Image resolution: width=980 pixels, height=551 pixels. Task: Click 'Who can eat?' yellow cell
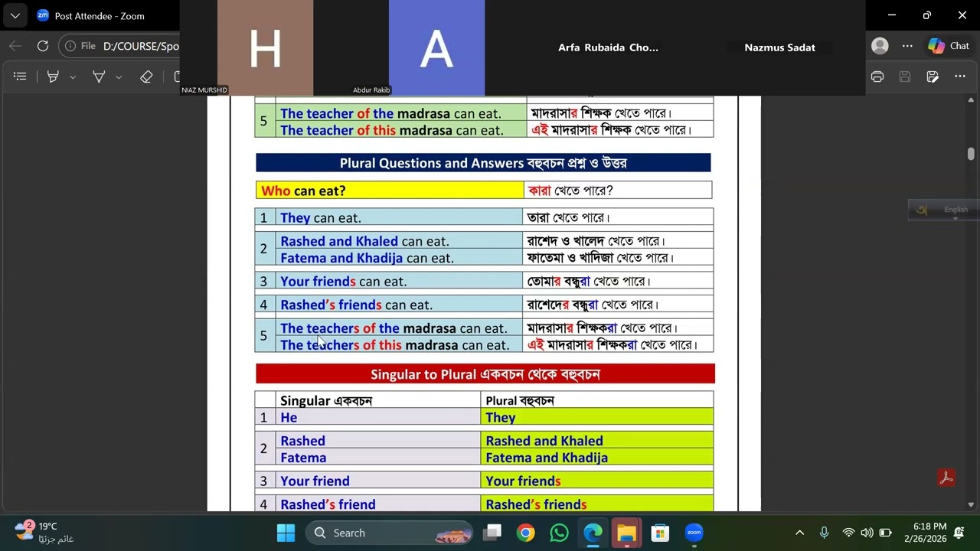pos(390,191)
